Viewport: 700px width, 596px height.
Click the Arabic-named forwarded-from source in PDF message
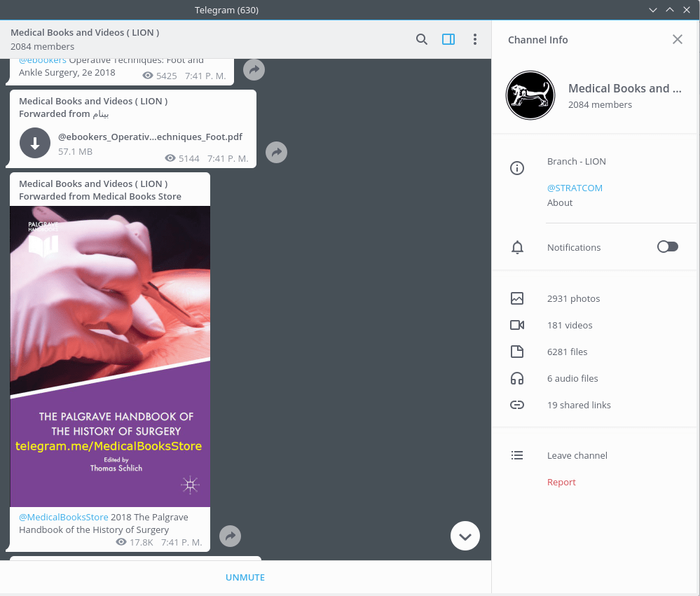coord(101,113)
